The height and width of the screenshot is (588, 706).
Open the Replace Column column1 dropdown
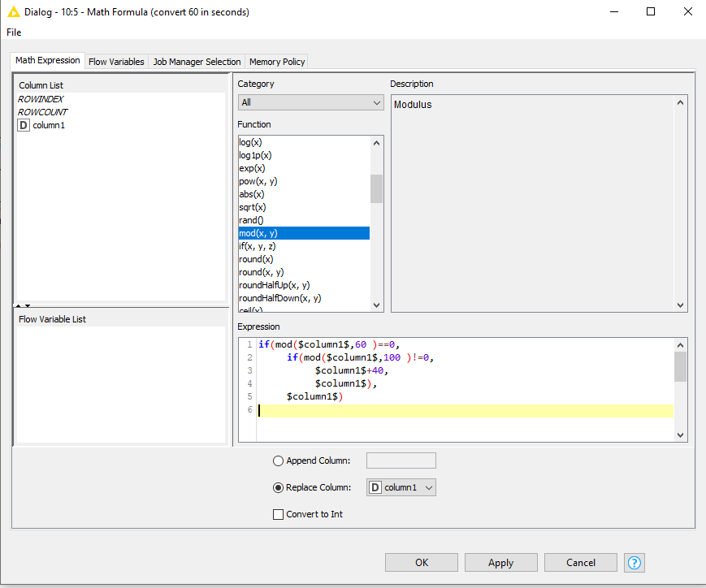(x=401, y=487)
